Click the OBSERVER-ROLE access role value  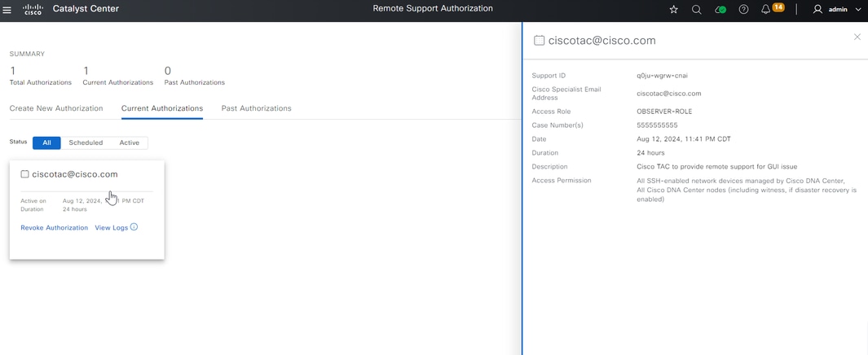[x=664, y=112]
